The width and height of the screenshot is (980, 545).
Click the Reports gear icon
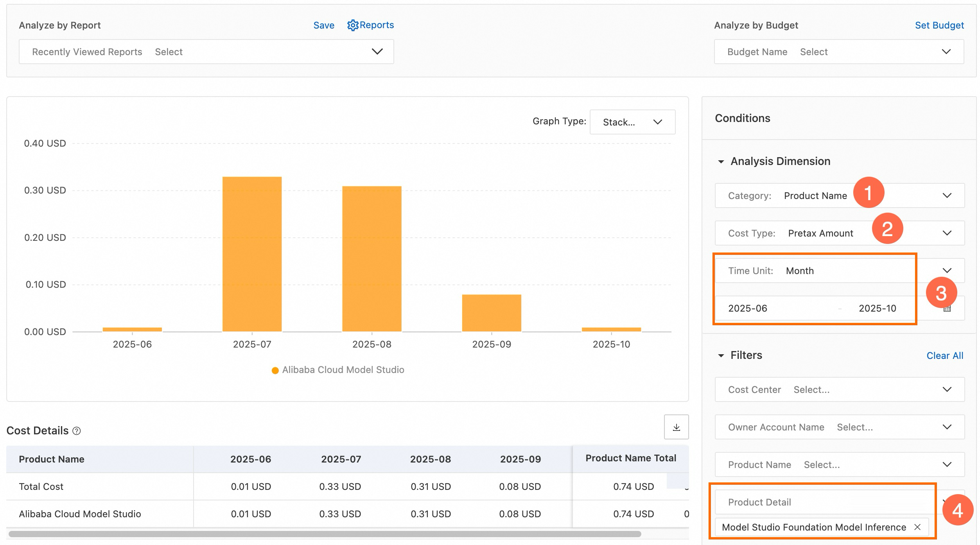point(352,25)
